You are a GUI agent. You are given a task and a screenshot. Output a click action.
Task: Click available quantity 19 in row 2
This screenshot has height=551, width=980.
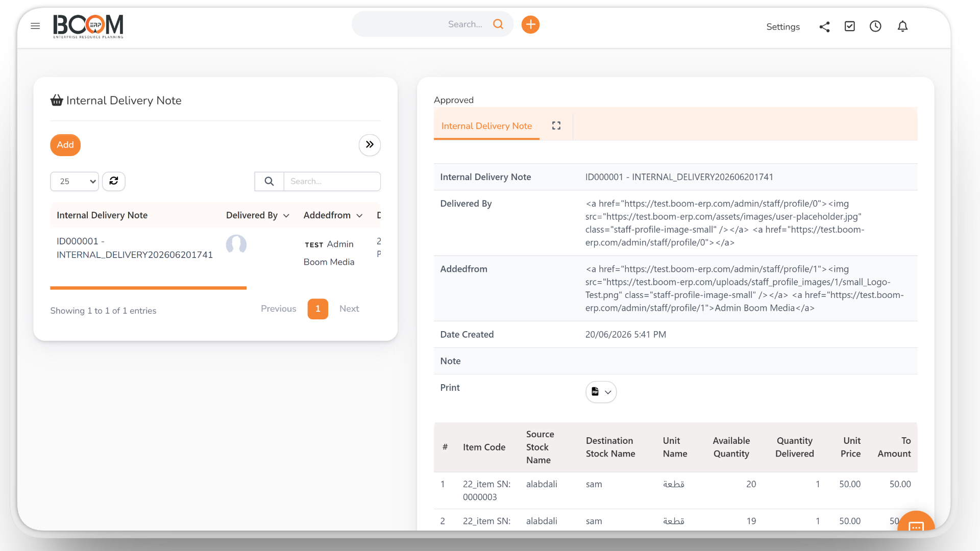coord(751,521)
